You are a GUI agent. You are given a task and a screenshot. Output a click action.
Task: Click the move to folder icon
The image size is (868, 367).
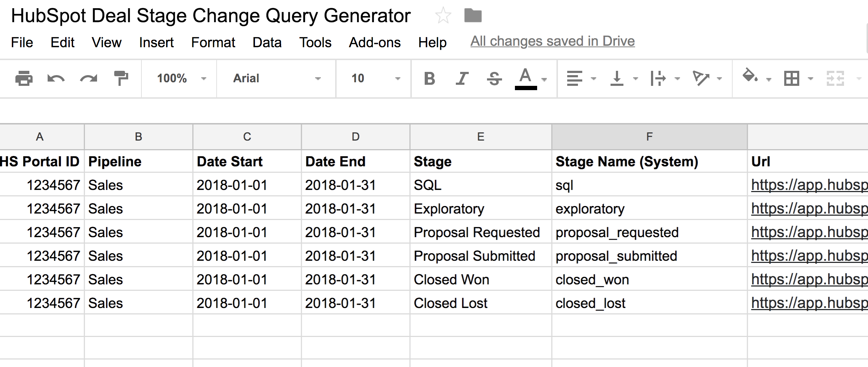pyautogui.click(x=473, y=15)
